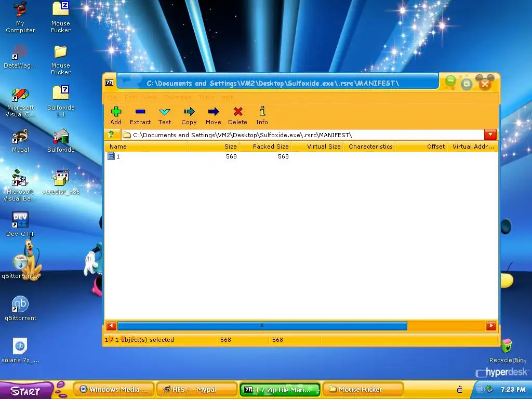
Task: Click the 7-Zip File Man... taskbar group
Action: [x=280, y=390]
